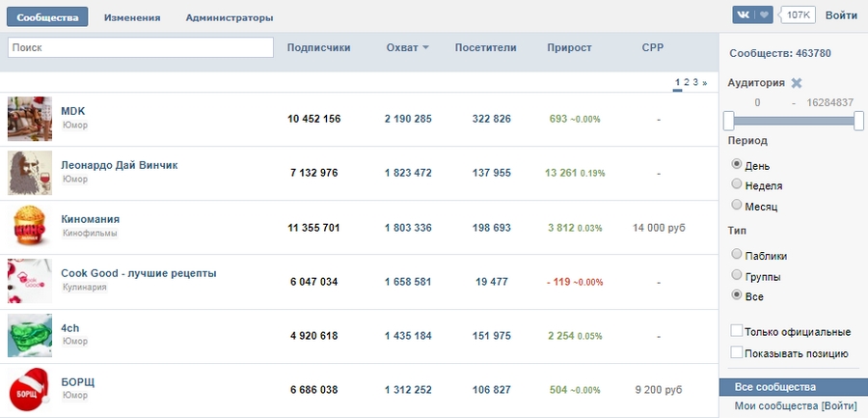Click into the Поиск search field
This screenshot has height=418, width=868.
click(141, 47)
